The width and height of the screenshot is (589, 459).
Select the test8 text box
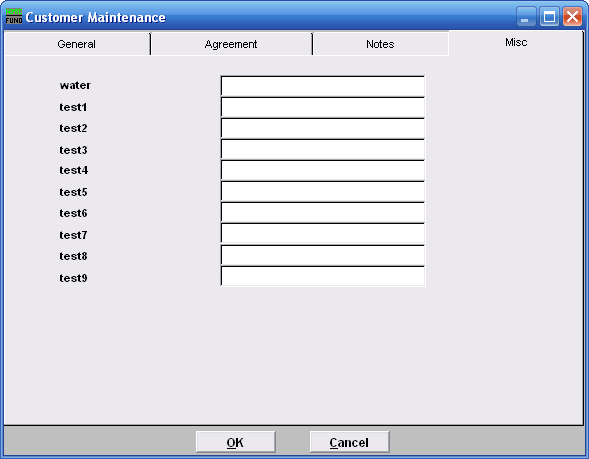[323, 255]
